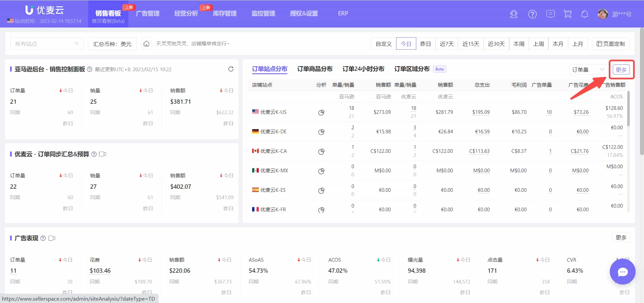The height and width of the screenshot is (303, 644).
Task: Open the ERP menu
Action: [343, 13]
